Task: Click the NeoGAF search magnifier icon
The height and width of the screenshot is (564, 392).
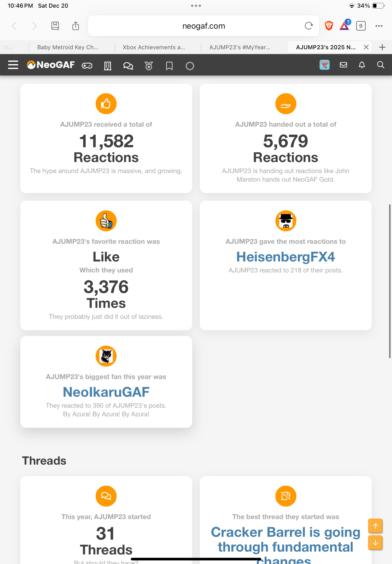Action: tap(381, 65)
